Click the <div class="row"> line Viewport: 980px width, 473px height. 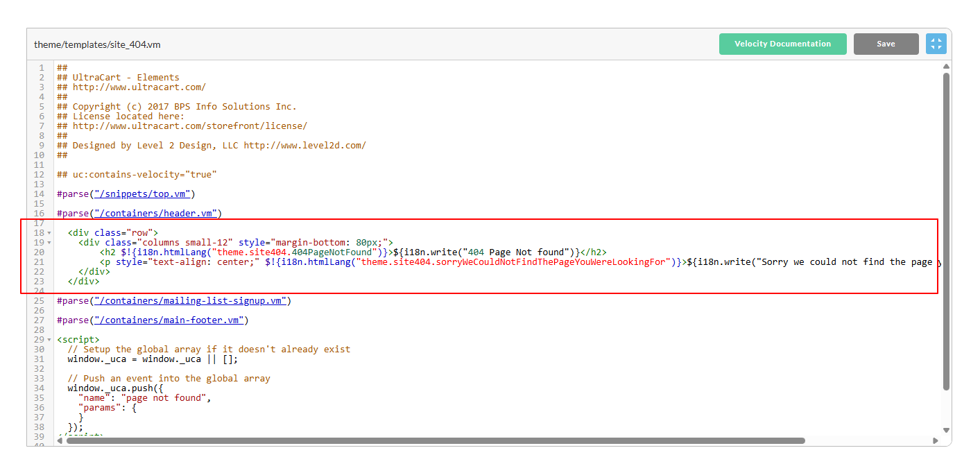pyautogui.click(x=113, y=233)
